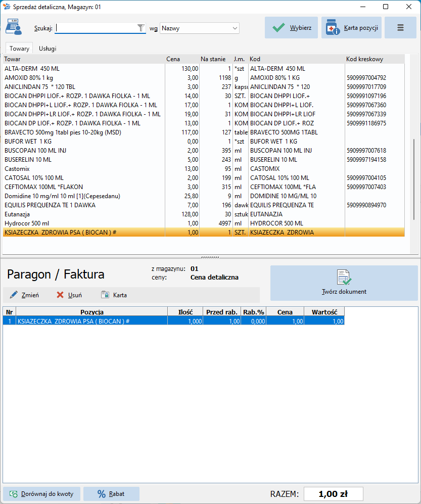The width and height of the screenshot is (421, 504).
Task: Select BUFOR WET 1 KG row
Action: pyautogui.click(x=204, y=142)
